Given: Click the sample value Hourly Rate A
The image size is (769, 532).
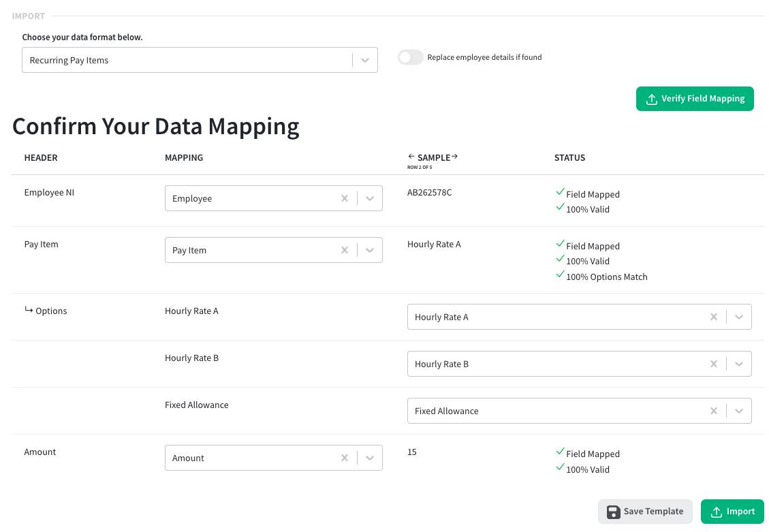Looking at the screenshot, I should (434, 245).
